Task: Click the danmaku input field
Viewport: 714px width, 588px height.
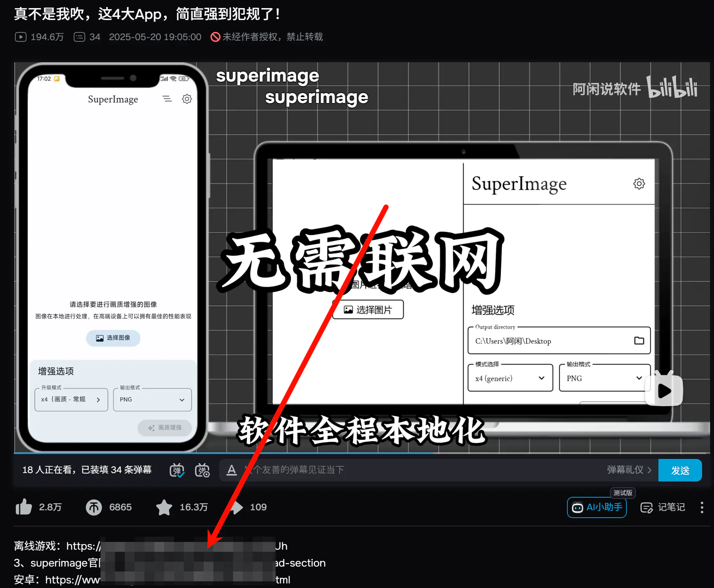Action: [422, 470]
